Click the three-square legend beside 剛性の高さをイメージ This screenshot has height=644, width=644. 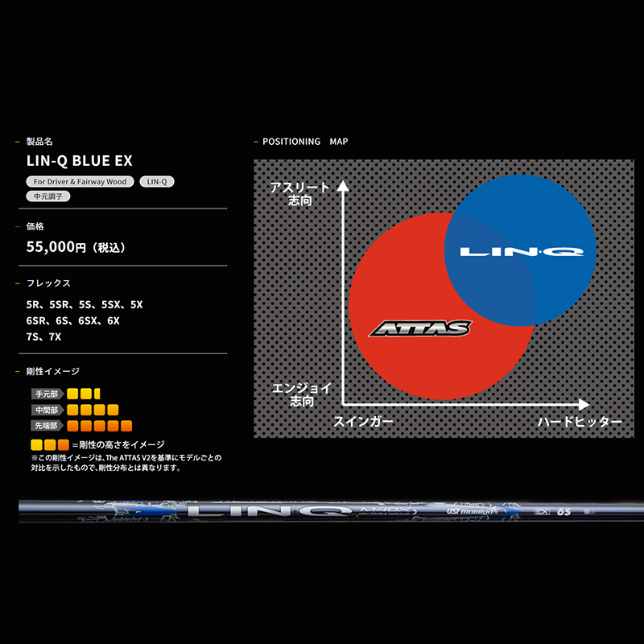[50, 445]
